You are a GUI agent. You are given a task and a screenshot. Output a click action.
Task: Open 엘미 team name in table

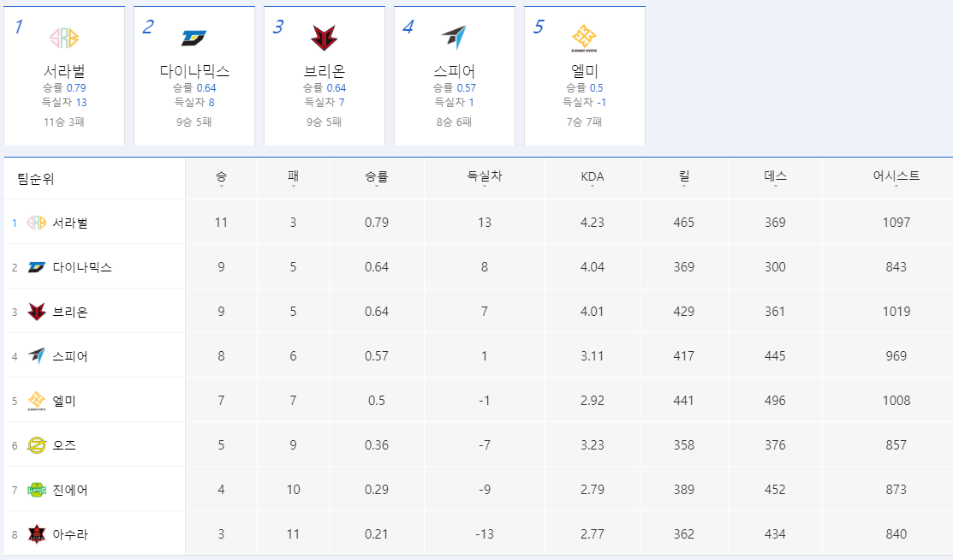[x=64, y=401]
